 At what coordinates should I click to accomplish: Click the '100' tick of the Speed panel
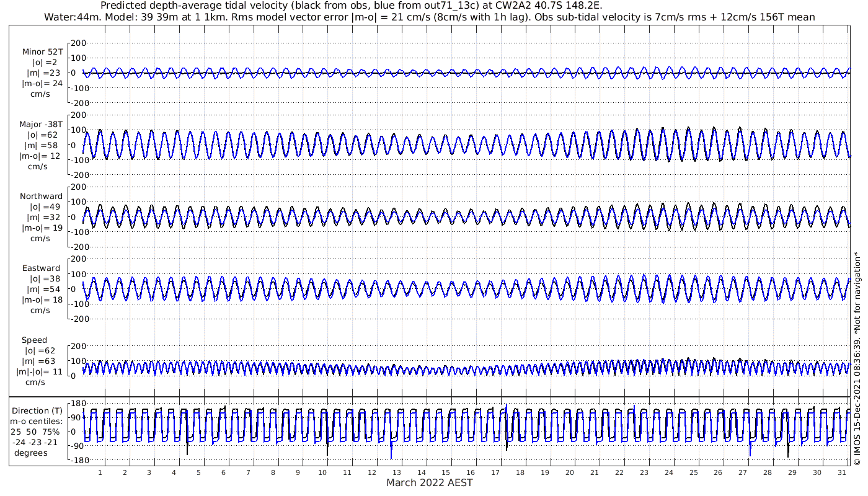coord(79,361)
